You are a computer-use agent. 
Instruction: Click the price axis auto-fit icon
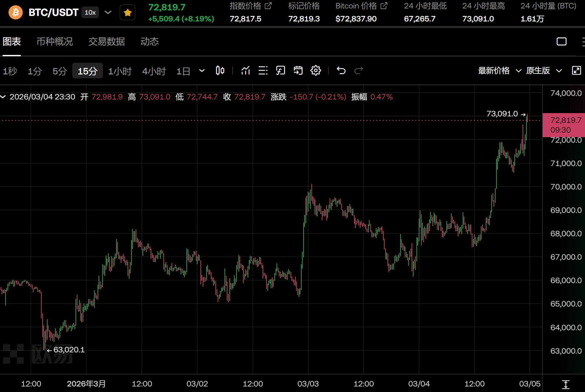(566, 385)
